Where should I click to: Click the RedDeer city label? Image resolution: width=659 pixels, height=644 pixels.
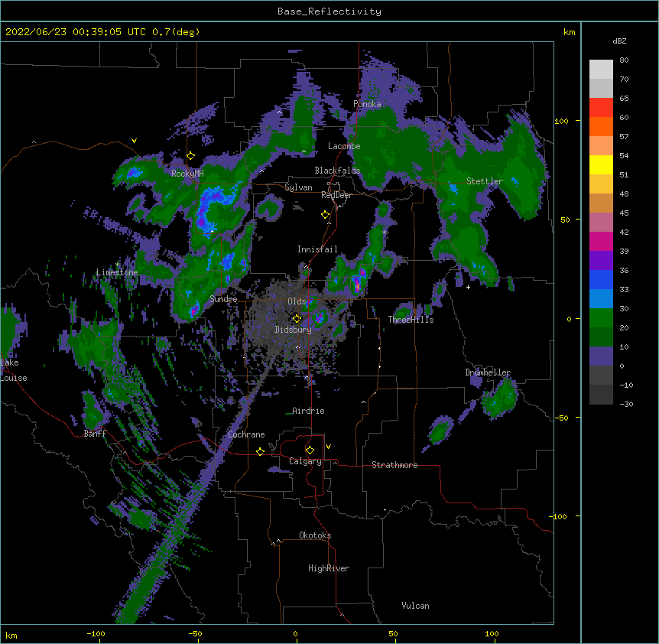336,195
